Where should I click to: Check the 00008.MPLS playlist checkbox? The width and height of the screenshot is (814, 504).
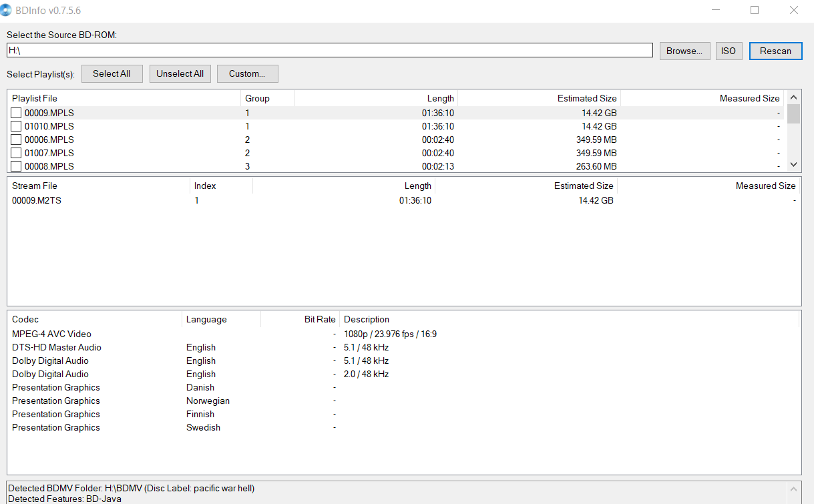tap(16, 166)
